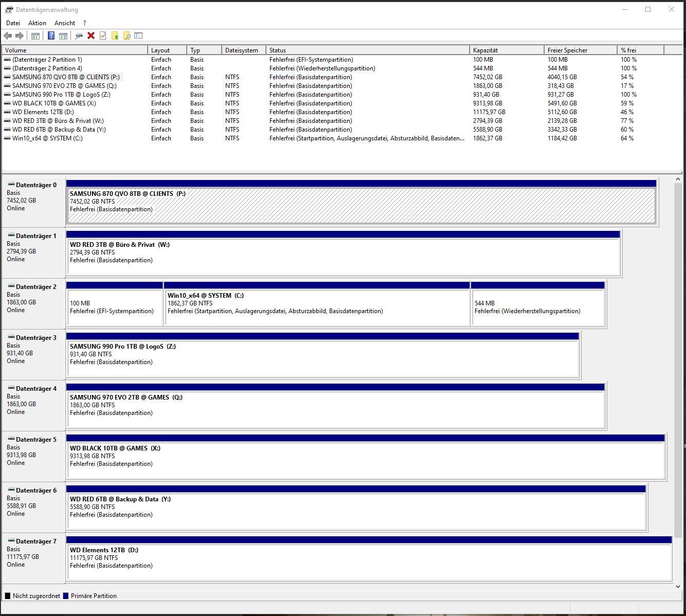This screenshot has width=686, height=616.
Task: Open the Datei menu
Action: pyautogui.click(x=13, y=23)
